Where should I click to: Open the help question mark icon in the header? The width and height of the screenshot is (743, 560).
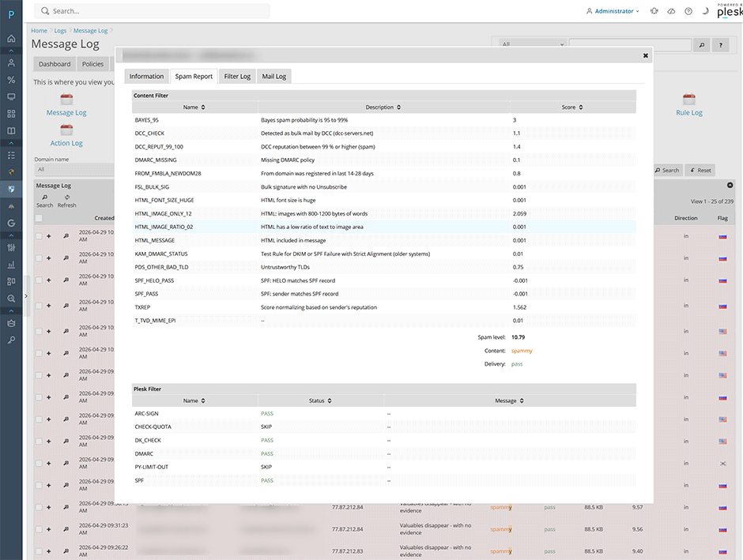point(688,11)
